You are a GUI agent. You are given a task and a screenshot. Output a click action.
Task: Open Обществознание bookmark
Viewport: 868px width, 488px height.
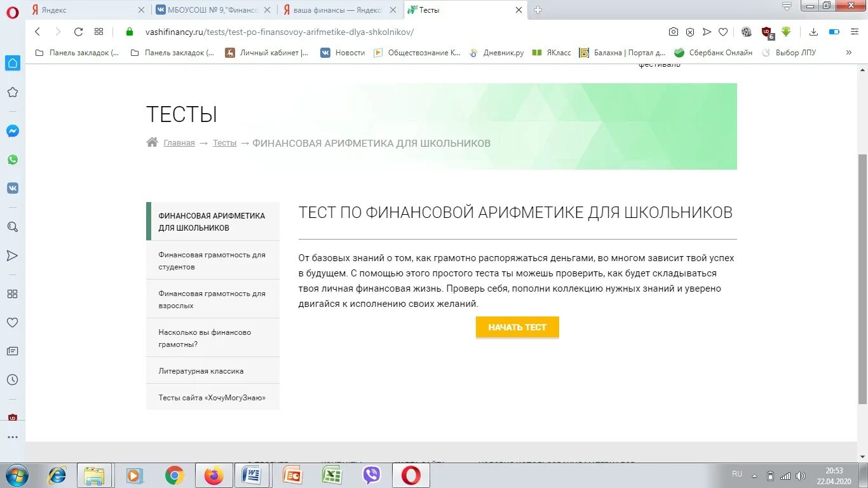click(x=417, y=53)
